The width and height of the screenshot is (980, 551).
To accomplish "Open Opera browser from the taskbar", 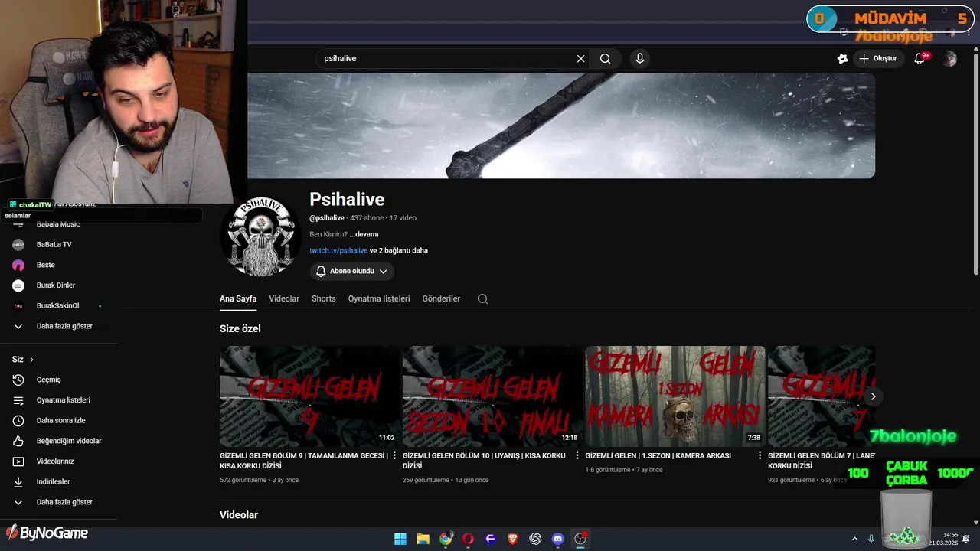I will 468,539.
